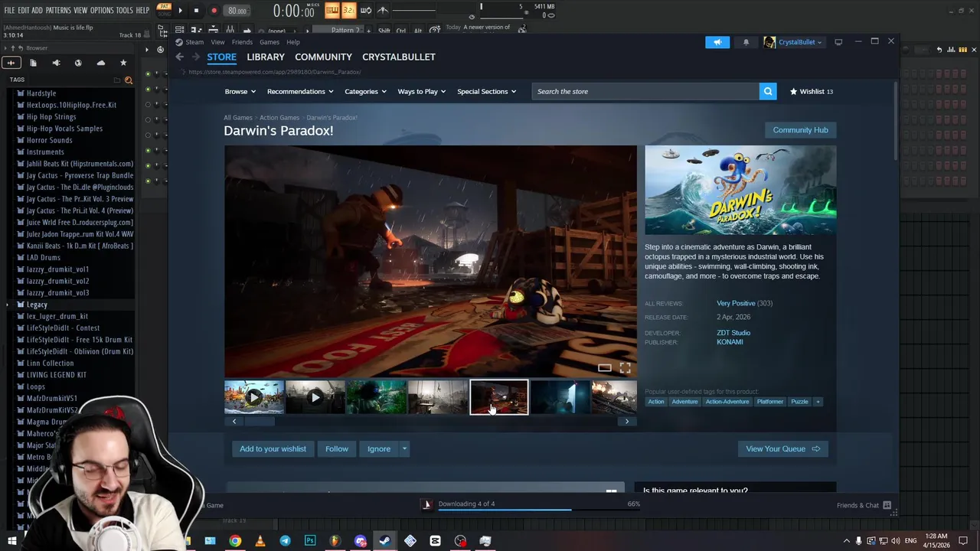
Task: Expand the Legacy folder in FL browser
Action: 37,305
